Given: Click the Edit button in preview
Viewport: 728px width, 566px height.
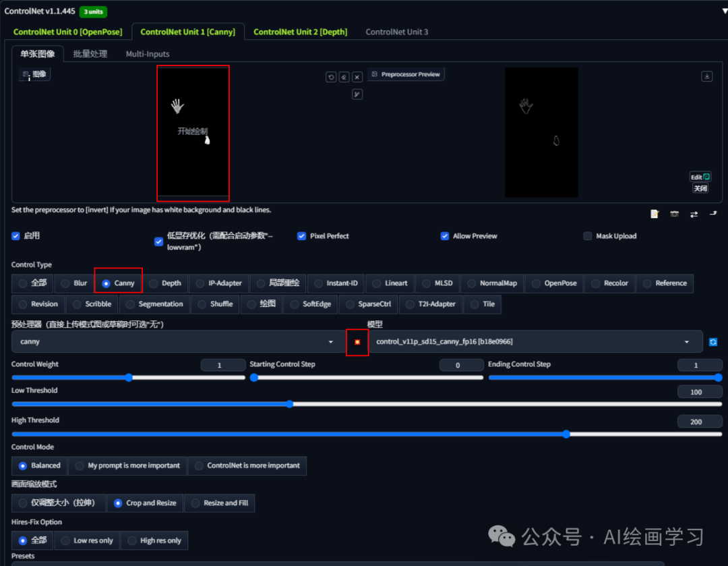Looking at the screenshot, I should pyautogui.click(x=700, y=177).
